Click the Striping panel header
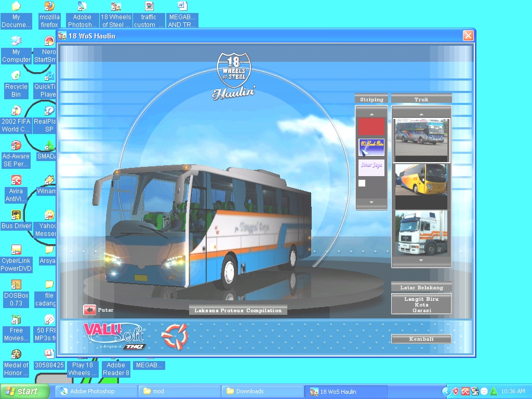This screenshot has height=399, width=532. click(371, 99)
